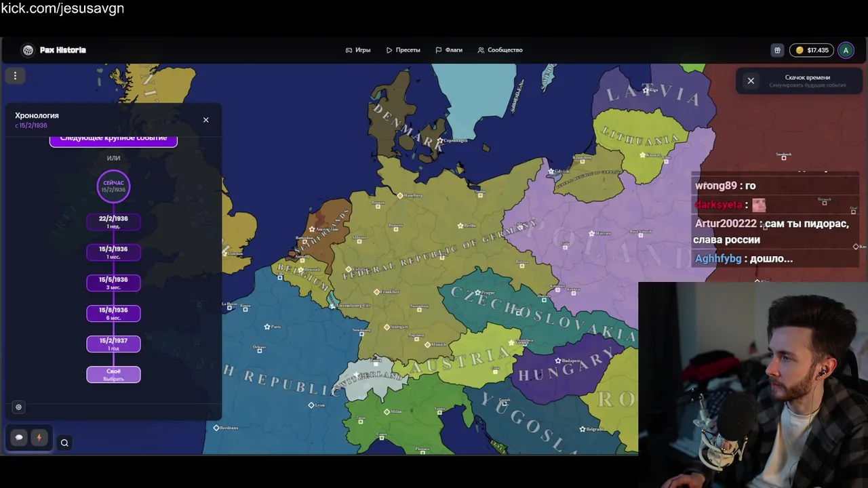The width and height of the screenshot is (868, 488).
Task: Click the Budapest capital star marker
Action: (x=558, y=361)
